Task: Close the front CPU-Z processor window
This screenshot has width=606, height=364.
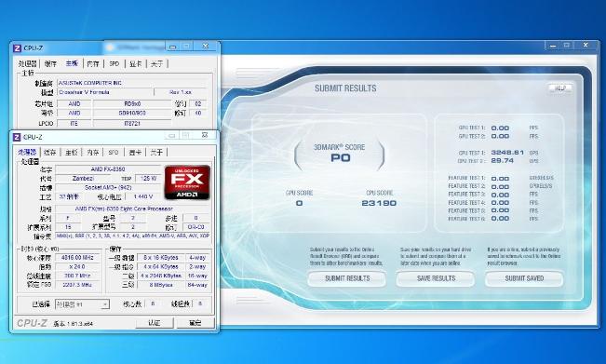Action: click(205, 135)
